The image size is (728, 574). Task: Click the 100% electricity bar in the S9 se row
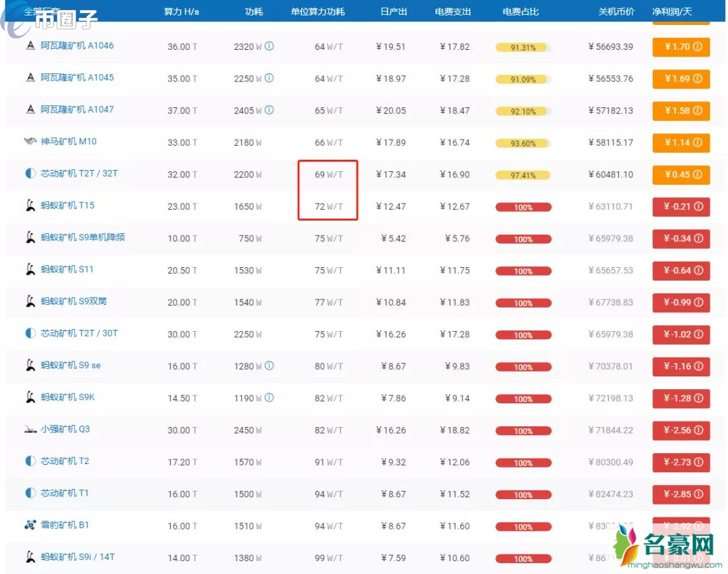click(523, 367)
